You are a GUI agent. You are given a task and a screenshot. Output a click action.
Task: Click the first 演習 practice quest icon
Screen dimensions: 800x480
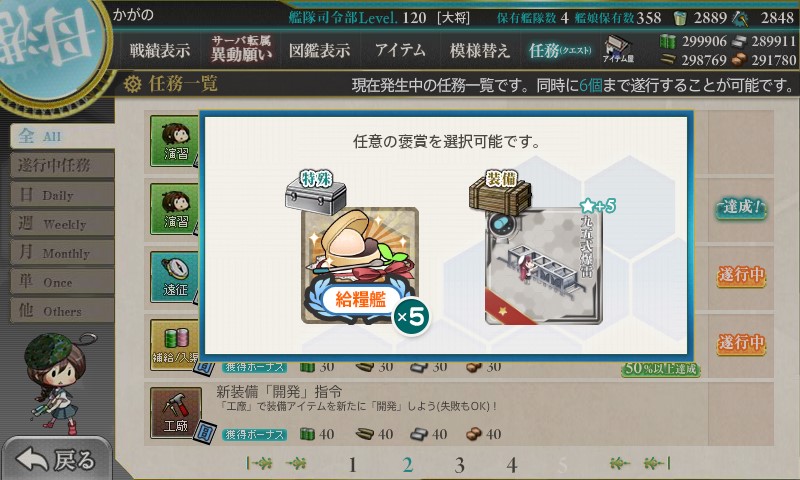tap(174, 141)
